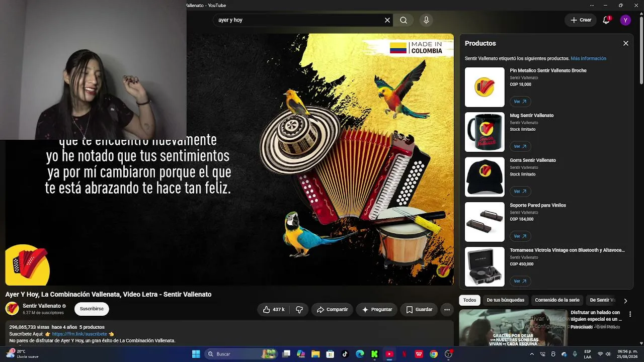The width and height of the screenshot is (644, 362).
Task: Click the 'Gorra Sentir Vallenato' product title
Action: pos(533,160)
